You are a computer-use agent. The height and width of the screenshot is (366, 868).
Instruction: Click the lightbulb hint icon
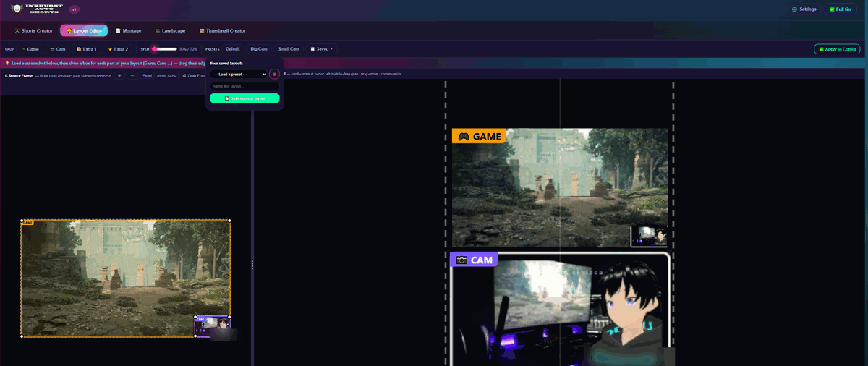[7, 64]
